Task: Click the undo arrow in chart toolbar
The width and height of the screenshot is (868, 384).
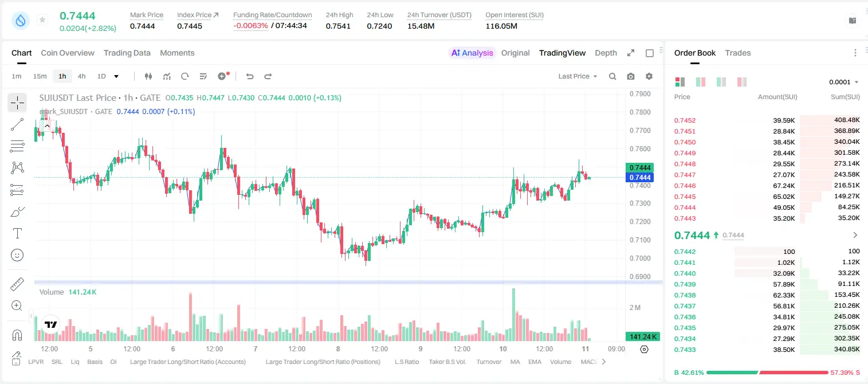Action: pos(250,76)
